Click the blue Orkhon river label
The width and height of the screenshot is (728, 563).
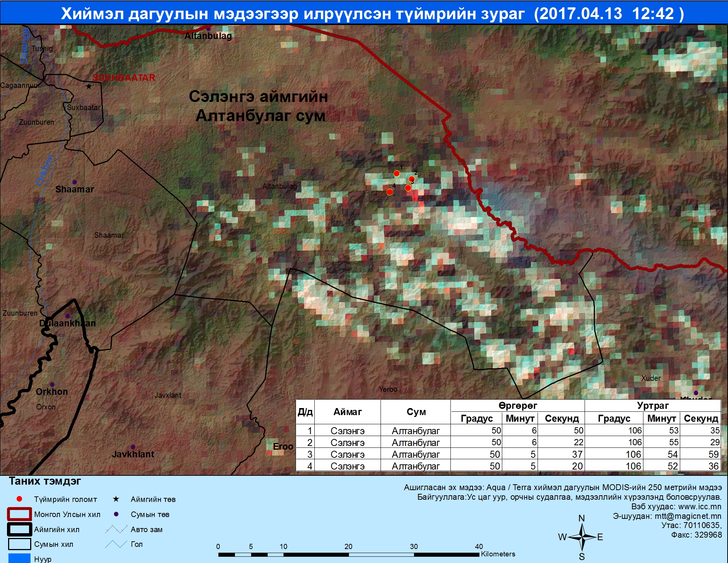[44, 170]
